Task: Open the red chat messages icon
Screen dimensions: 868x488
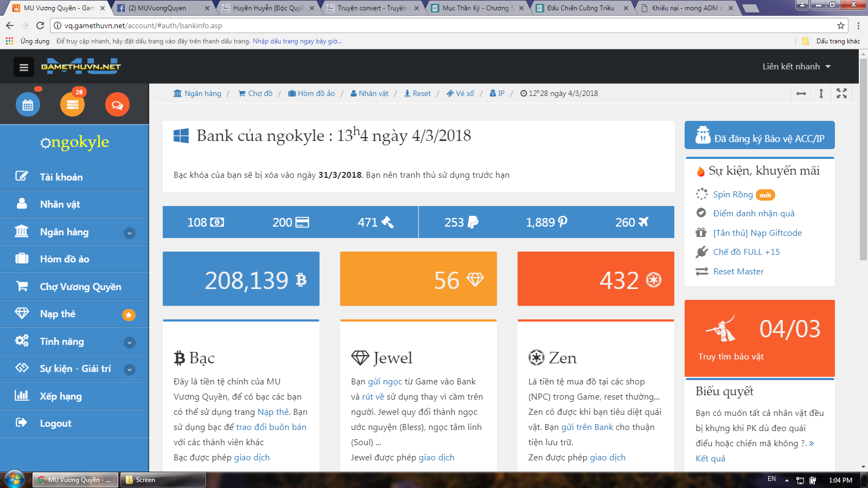Action: 117,105
